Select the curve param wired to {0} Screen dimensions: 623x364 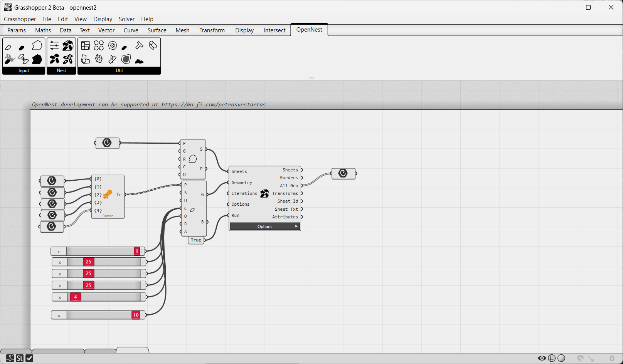52,181
